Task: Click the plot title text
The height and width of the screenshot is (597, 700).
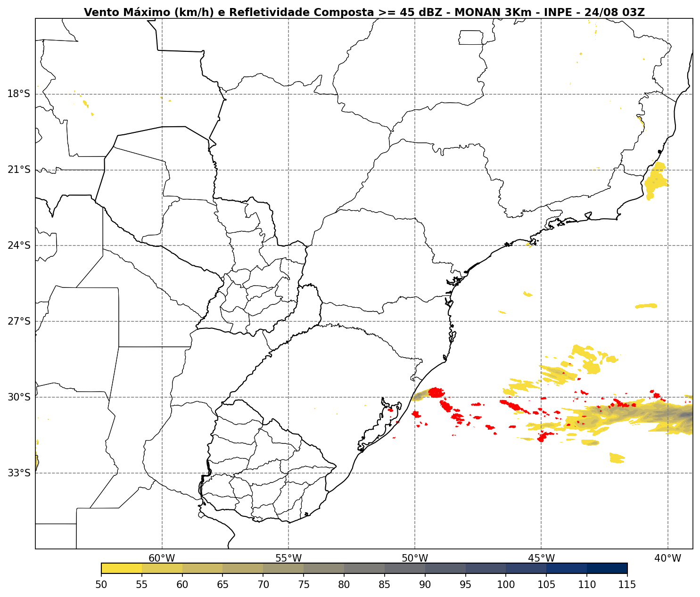Action: pyautogui.click(x=364, y=13)
